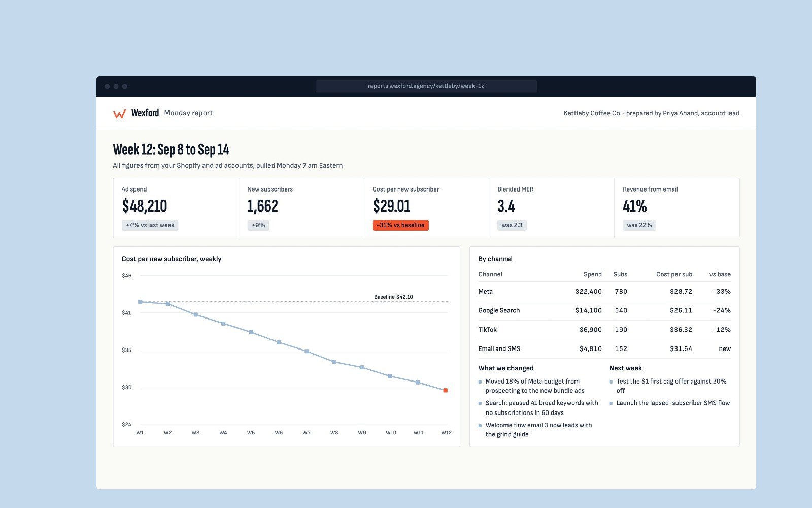Click the 'Next week' heading

626,368
